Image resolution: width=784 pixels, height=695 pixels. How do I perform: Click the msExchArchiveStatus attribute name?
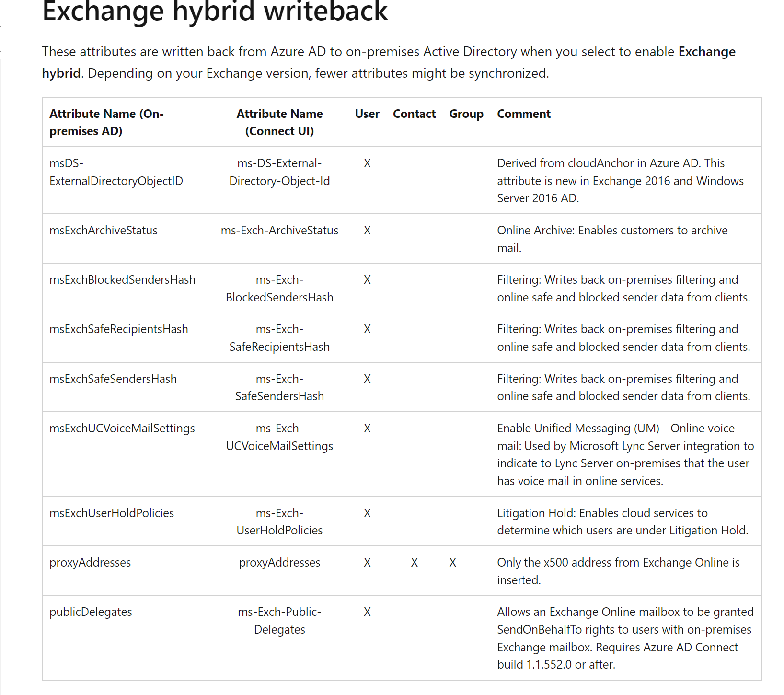click(x=104, y=230)
